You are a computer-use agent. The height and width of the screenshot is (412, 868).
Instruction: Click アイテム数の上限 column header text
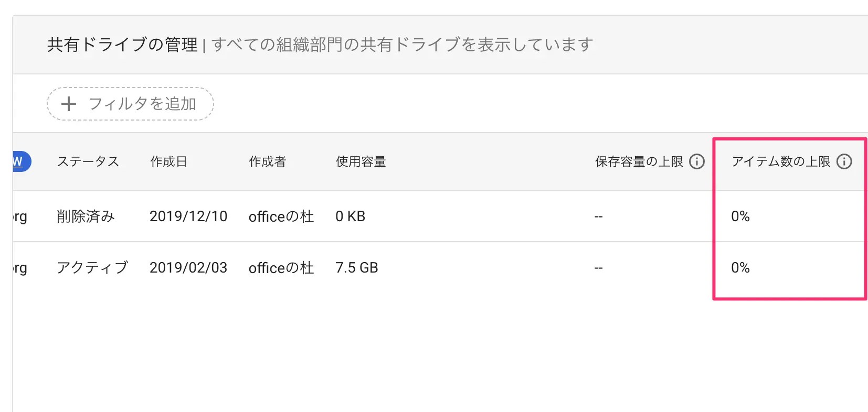point(780,161)
